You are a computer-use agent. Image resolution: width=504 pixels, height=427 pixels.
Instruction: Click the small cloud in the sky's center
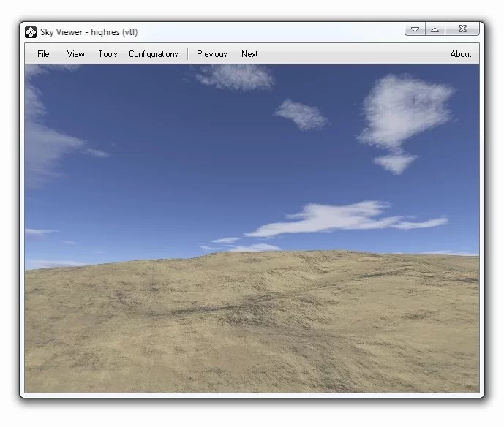pos(301,114)
